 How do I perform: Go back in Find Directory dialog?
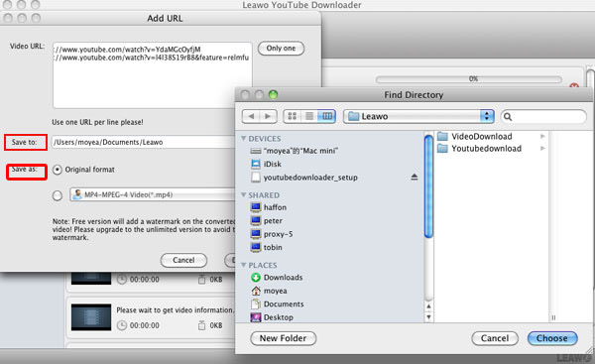251,116
